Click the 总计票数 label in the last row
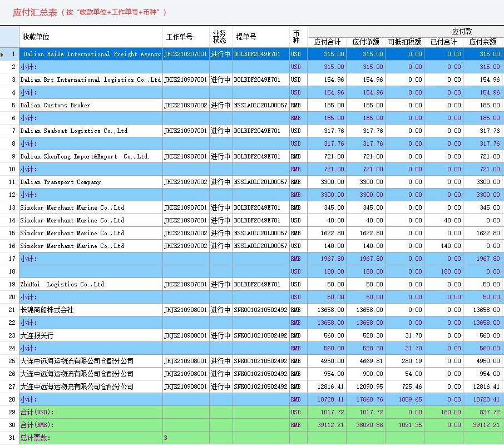 pos(35,438)
